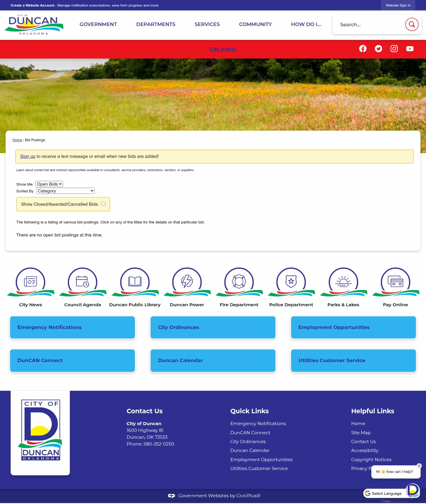The width and height of the screenshot is (426, 504).
Task: Toggle Show Closed/Awarded/Cancelled Bids checkbox
Action: point(103,204)
